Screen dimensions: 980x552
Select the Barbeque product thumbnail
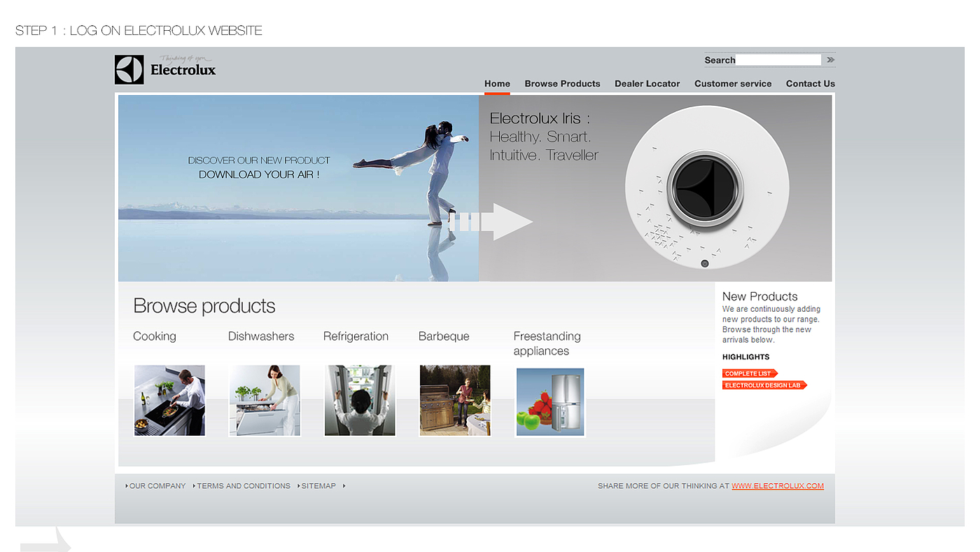[x=455, y=401]
